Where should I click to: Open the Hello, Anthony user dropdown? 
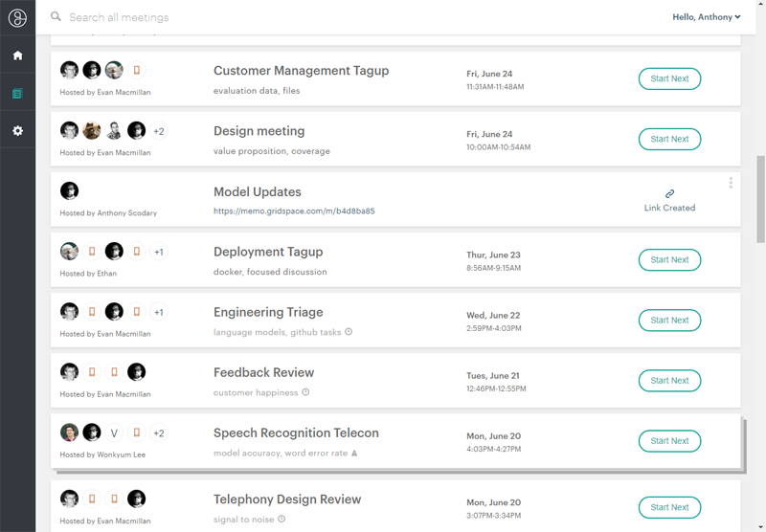[x=707, y=17]
